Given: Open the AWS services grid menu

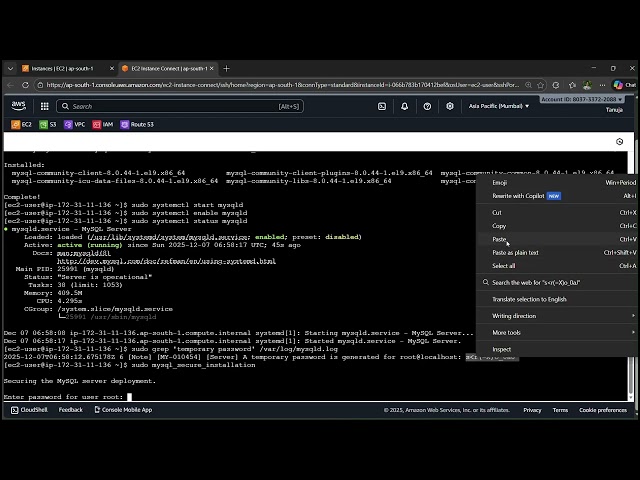Looking at the screenshot, I should (44, 106).
